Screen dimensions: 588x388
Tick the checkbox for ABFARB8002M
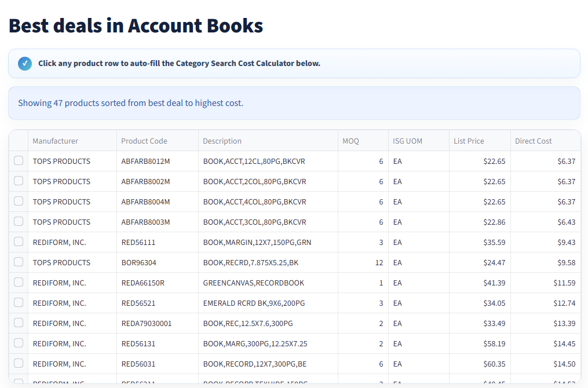click(19, 181)
